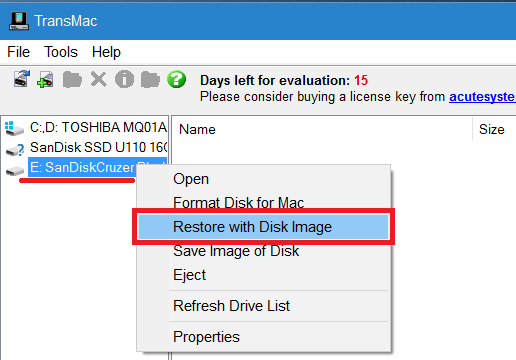Open the Help menu
The width and height of the screenshot is (516, 360).
(x=106, y=52)
